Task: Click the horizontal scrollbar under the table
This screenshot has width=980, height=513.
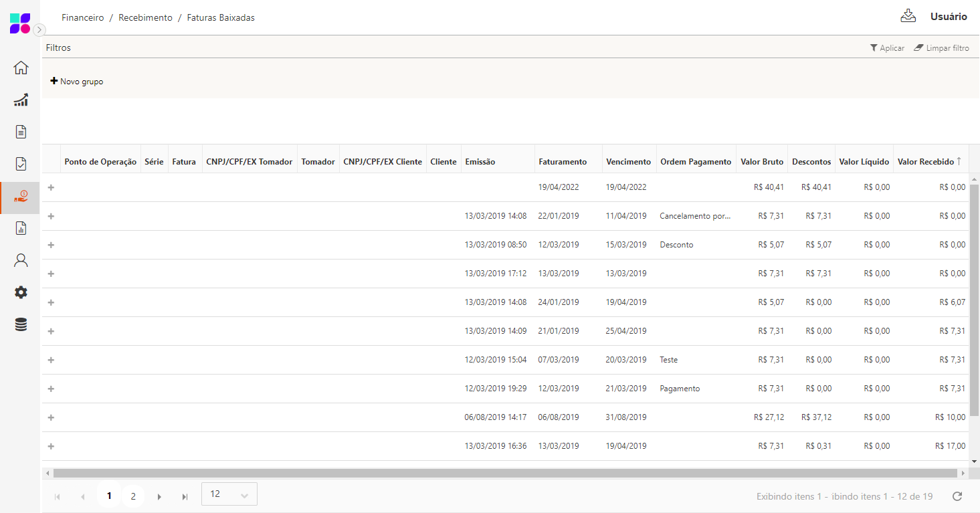Action: pos(505,473)
